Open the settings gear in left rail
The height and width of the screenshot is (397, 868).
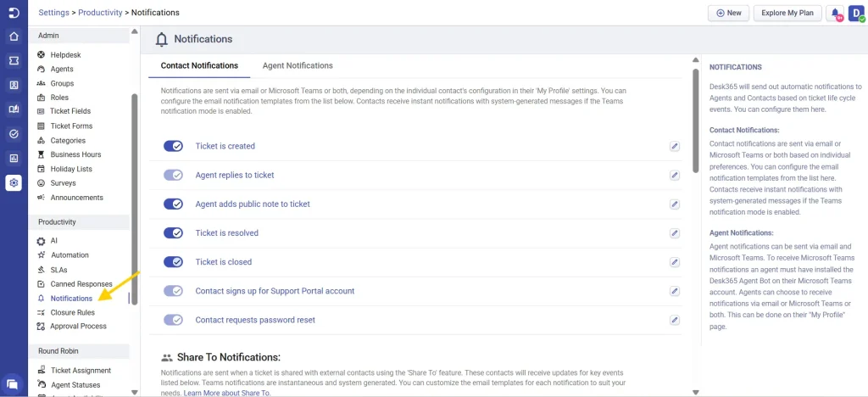[x=14, y=182]
